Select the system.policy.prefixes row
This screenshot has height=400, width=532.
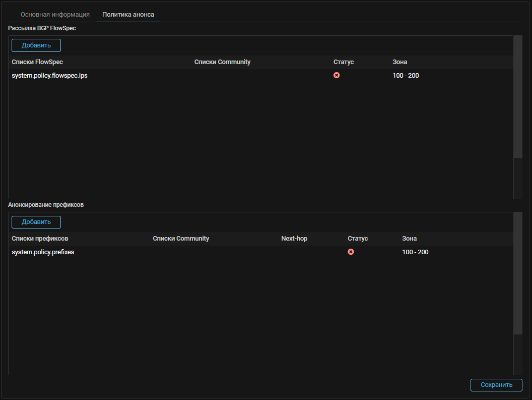tap(43, 252)
